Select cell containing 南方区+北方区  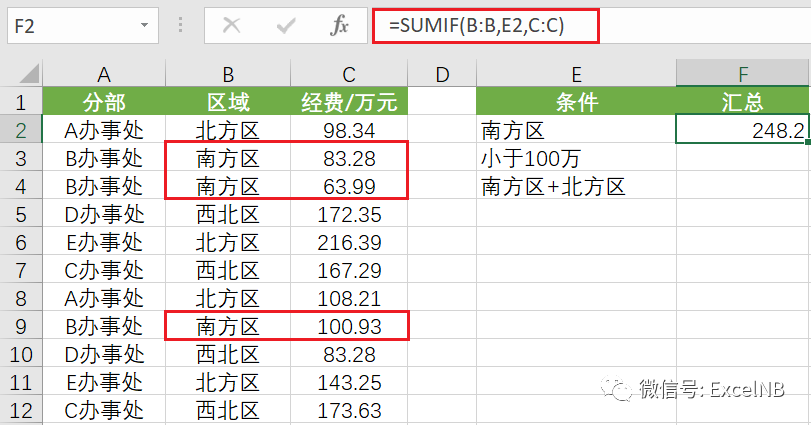[x=576, y=185]
